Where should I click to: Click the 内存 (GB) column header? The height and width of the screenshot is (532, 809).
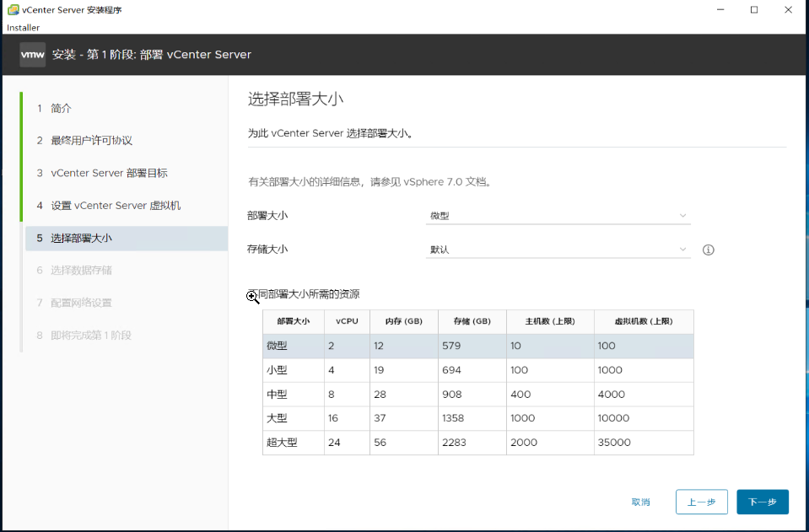pyautogui.click(x=404, y=321)
